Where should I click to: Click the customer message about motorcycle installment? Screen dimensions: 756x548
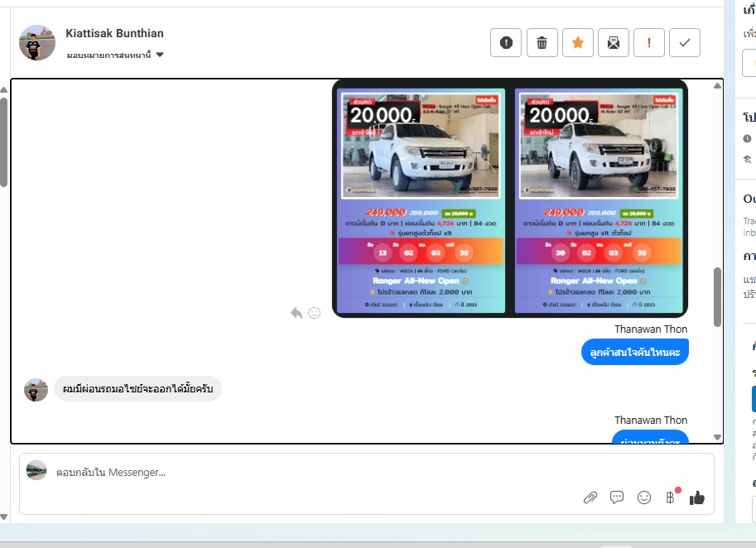(138, 389)
